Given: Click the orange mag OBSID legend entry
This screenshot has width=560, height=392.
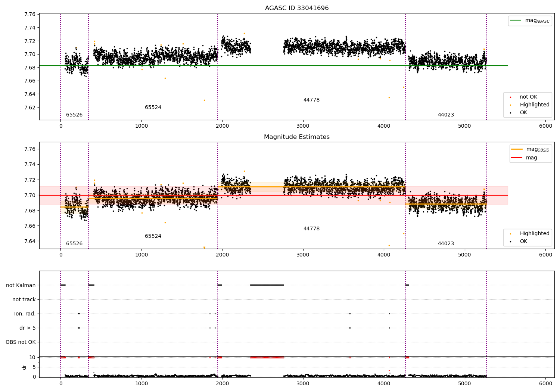Looking at the screenshot, I should click(x=531, y=149).
